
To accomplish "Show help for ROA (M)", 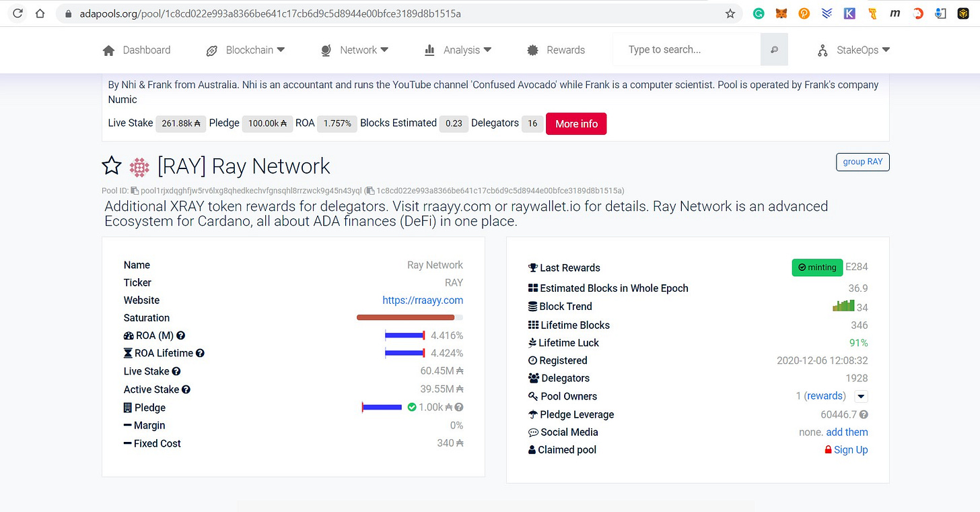I will click(x=181, y=335).
